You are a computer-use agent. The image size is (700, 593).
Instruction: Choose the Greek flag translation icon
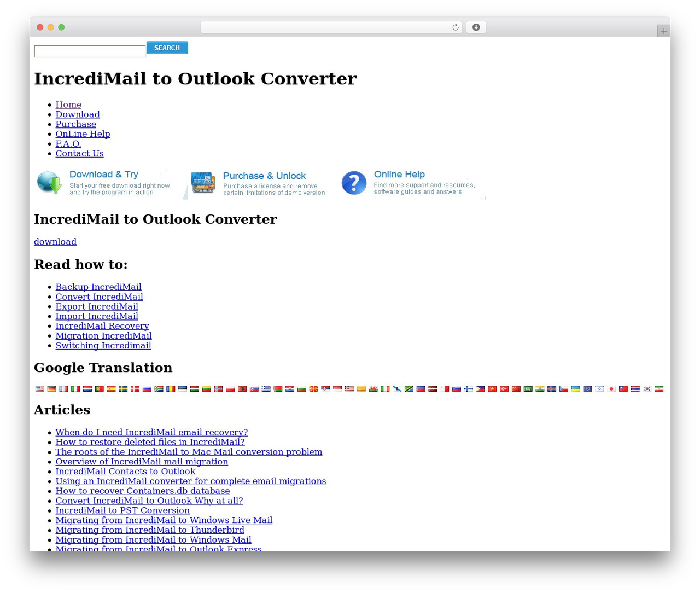pos(266,389)
